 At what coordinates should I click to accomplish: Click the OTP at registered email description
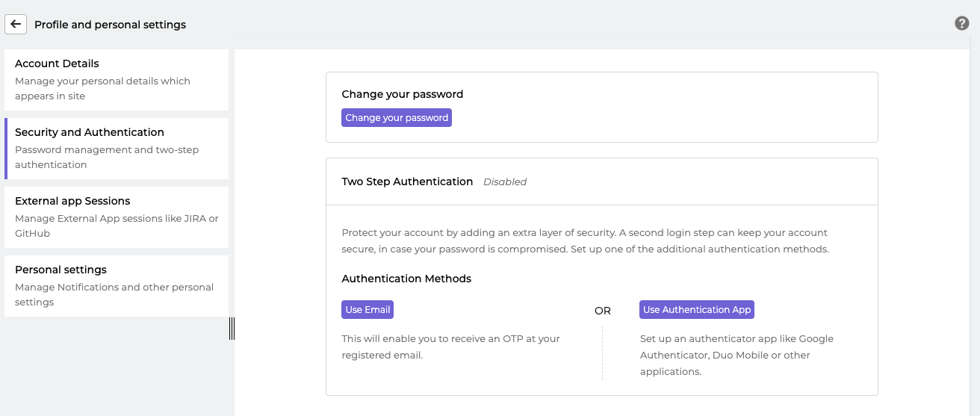tap(451, 347)
